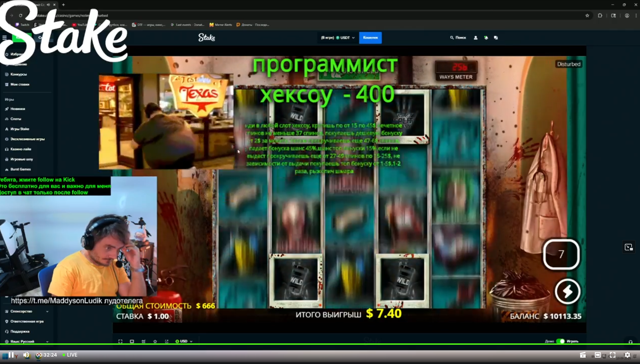Open the browser tab search icon
The height and width of the screenshot is (364, 640).
click(614, 16)
